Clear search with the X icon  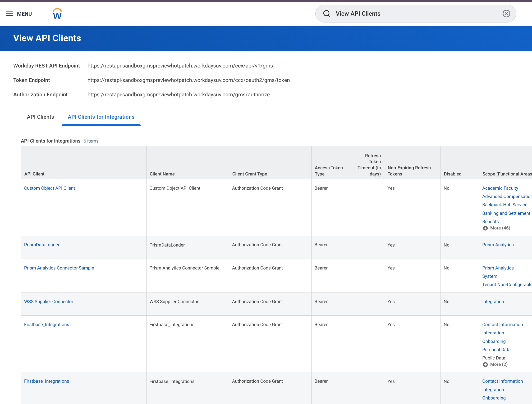(506, 13)
